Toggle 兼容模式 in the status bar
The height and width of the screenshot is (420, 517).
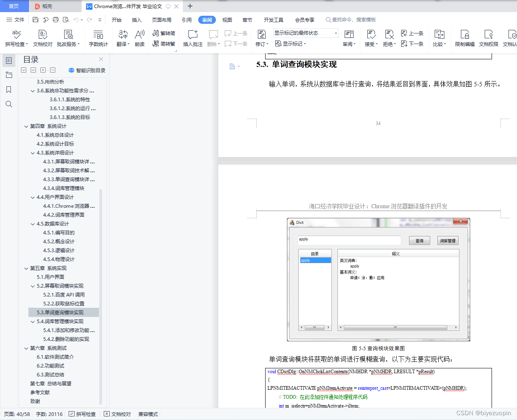[x=148, y=414]
